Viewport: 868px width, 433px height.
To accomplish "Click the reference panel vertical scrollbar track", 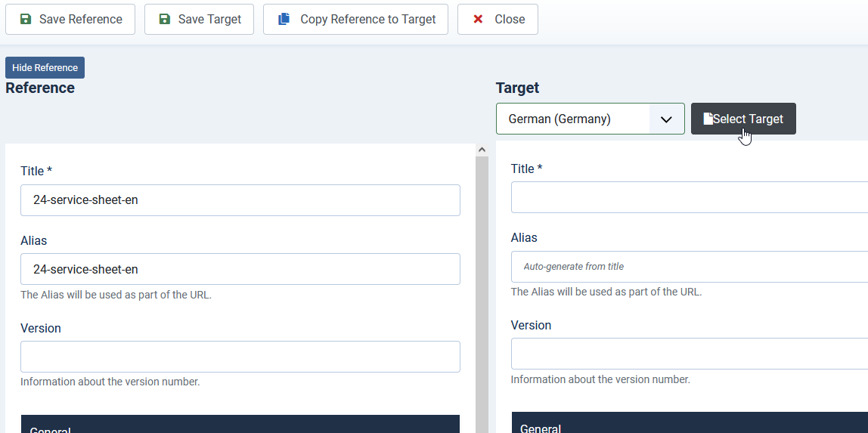I will click(482, 294).
